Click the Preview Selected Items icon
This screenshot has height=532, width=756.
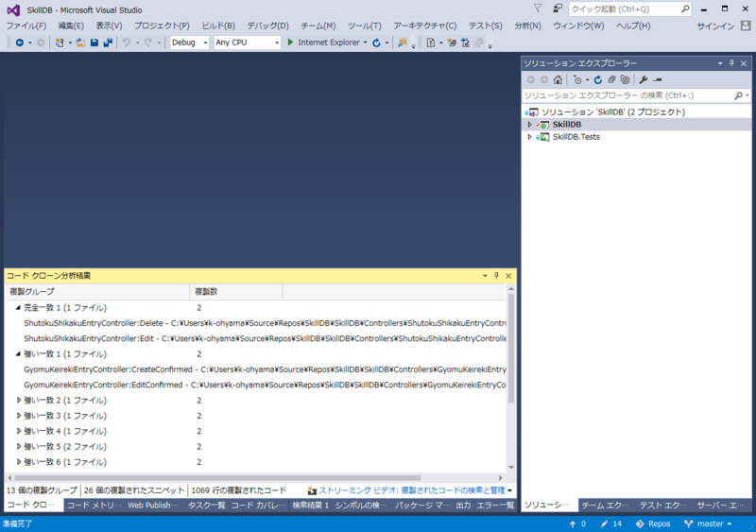(x=657, y=79)
